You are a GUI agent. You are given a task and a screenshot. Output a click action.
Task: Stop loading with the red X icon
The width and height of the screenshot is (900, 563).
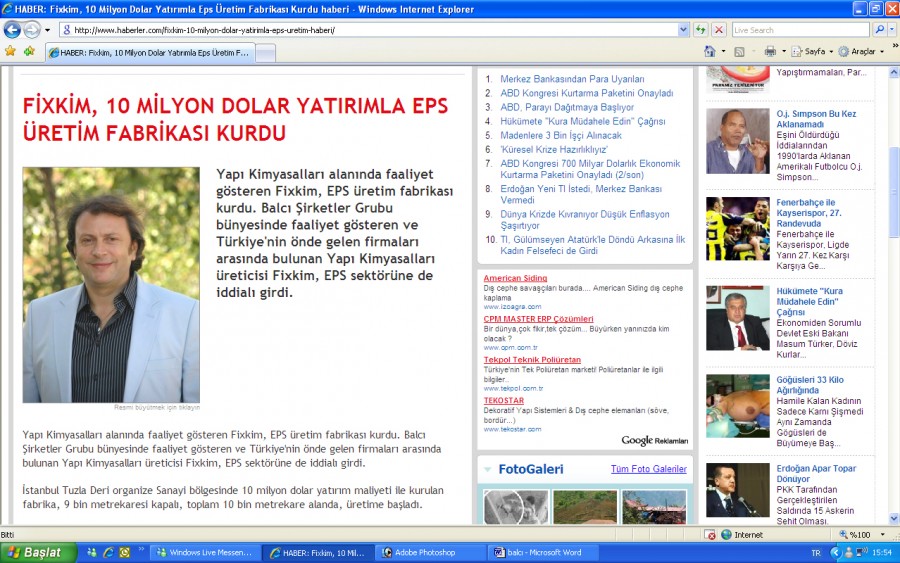pyautogui.click(x=718, y=30)
